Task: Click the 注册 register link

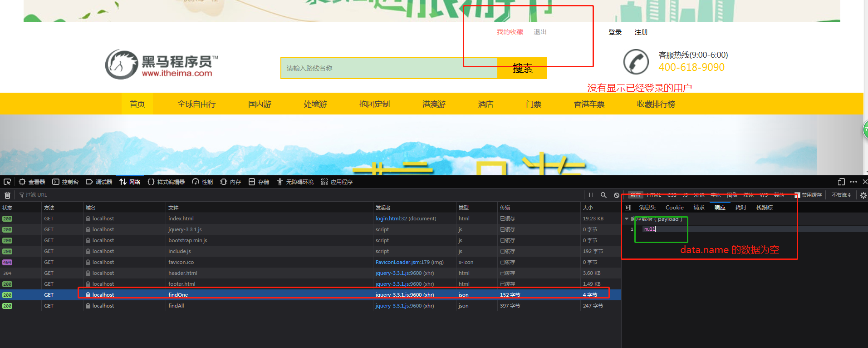Action: [641, 32]
